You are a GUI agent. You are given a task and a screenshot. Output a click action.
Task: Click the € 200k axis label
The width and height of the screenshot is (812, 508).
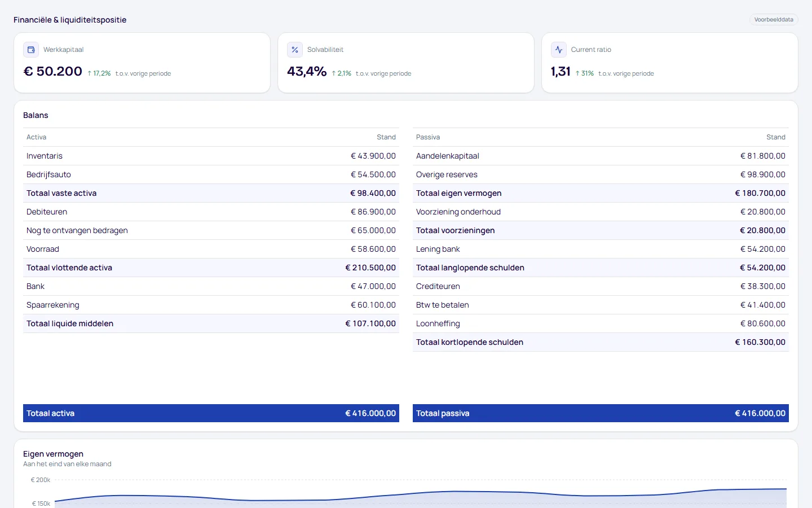pos(41,480)
